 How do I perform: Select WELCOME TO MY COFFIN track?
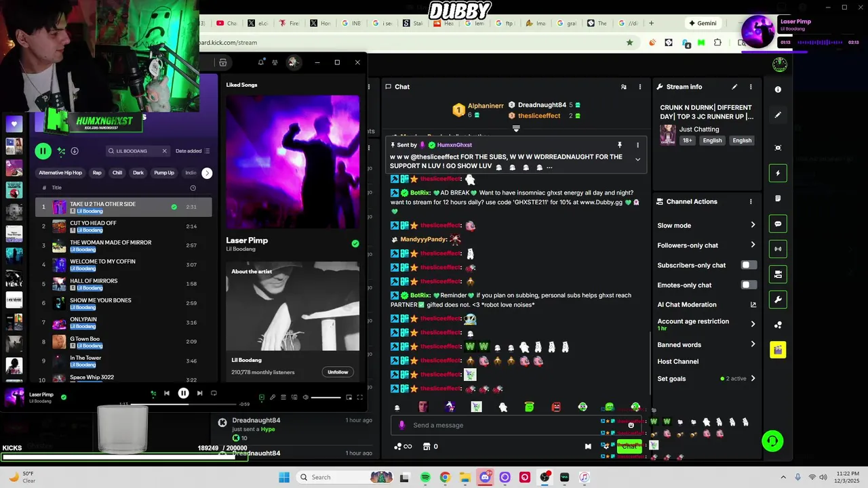click(x=123, y=264)
